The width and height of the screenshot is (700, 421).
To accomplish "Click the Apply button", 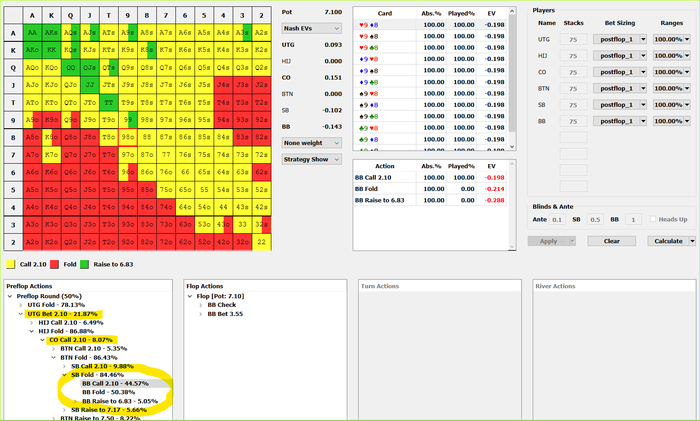I will [x=548, y=241].
